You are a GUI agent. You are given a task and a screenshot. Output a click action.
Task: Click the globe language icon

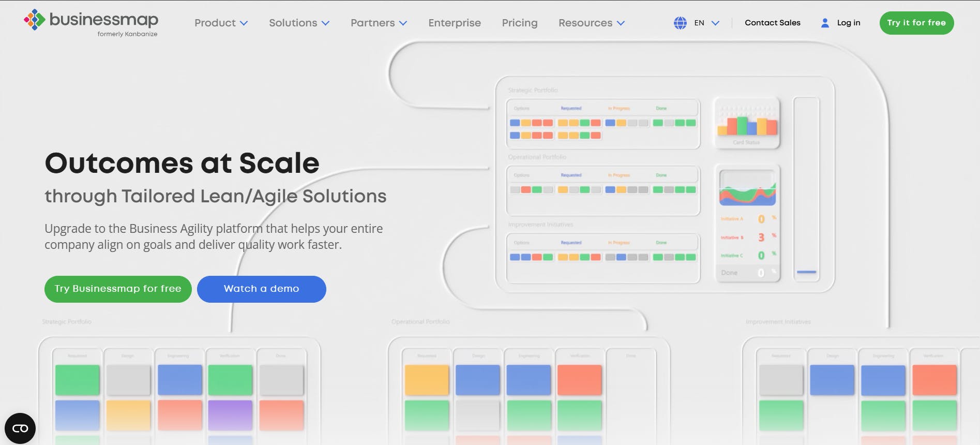point(680,23)
